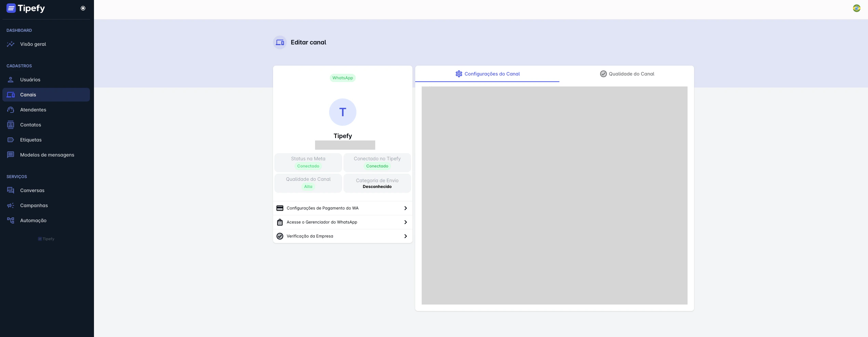
Task: Click the Tipefy logo icon in sidebar
Action: pyautogui.click(x=11, y=8)
